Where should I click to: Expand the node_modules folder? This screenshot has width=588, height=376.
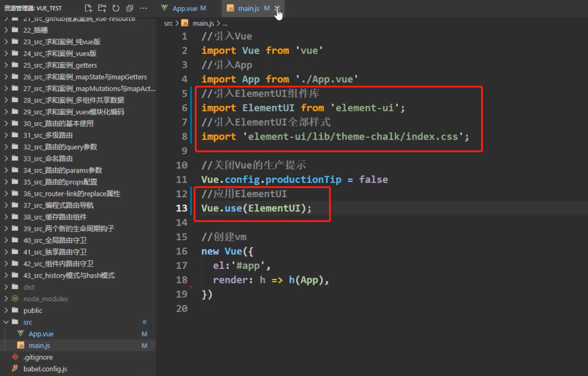click(x=6, y=298)
